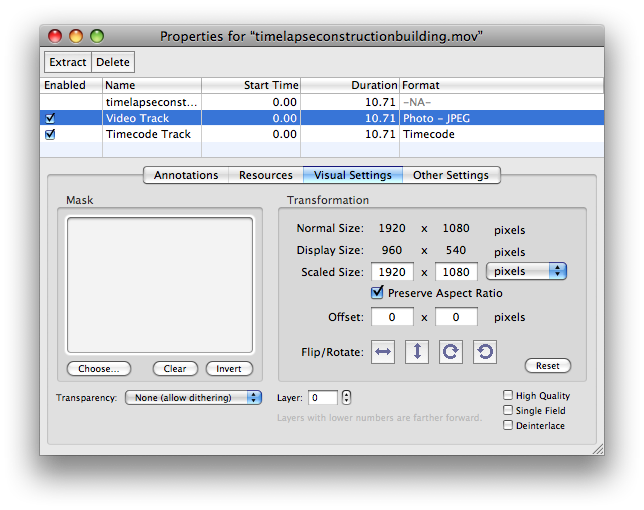
Task: Open the pixels unit dropdown
Action: pyautogui.click(x=526, y=271)
